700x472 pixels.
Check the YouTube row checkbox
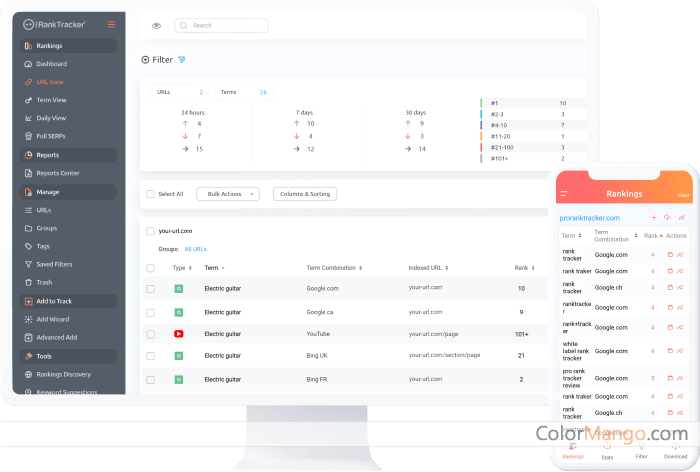point(150,334)
